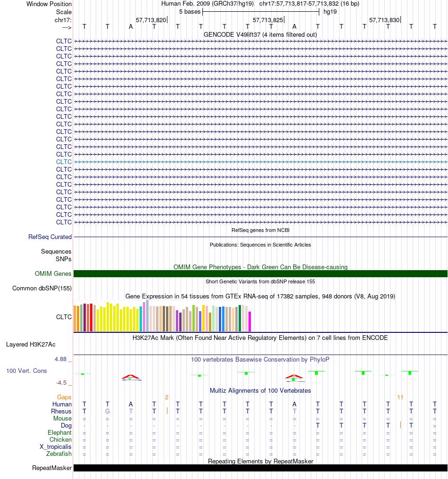Click the H3K27Ac Mark ENCODE track title
The image size is (448, 479).
(260, 338)
